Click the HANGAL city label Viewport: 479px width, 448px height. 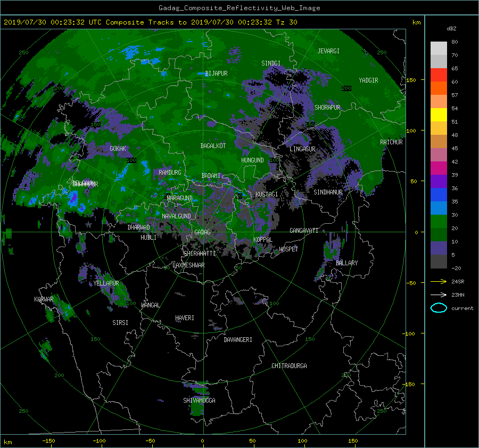pos(151,305)
